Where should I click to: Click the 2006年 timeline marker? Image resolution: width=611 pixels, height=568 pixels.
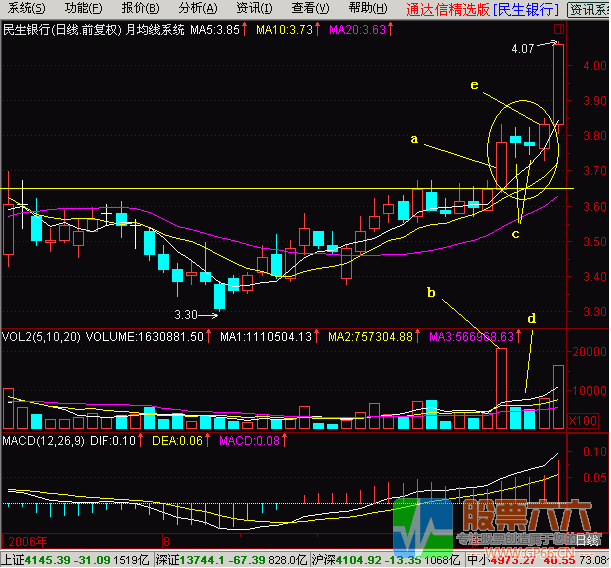(x=22, y=538)
